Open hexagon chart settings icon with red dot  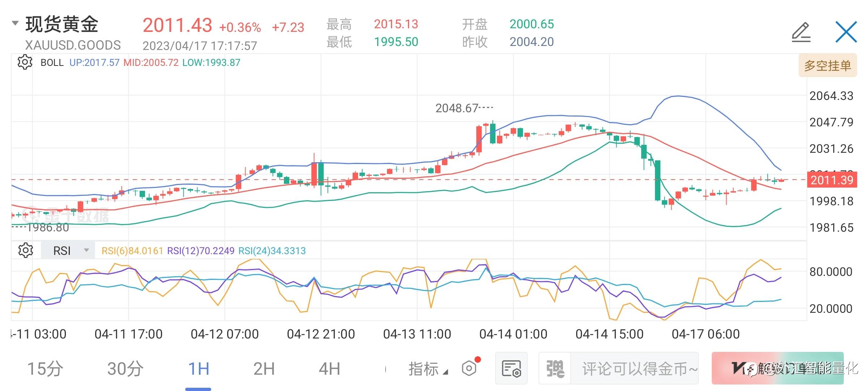click(x=469, y=369)
